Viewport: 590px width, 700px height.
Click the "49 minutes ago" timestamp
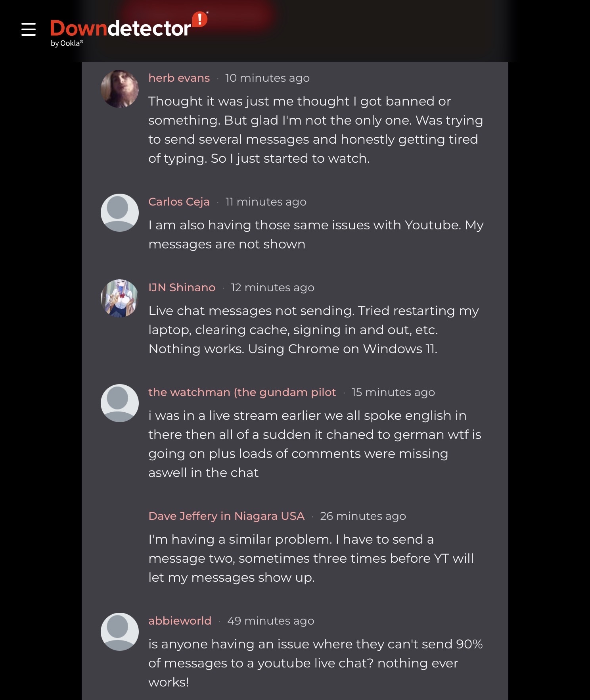click(x=270, y=621)
